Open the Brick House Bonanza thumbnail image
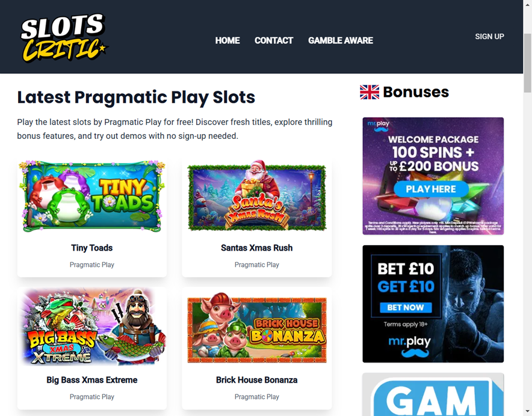The height and width of the screenshot is (416, 532). coord(257,328)
